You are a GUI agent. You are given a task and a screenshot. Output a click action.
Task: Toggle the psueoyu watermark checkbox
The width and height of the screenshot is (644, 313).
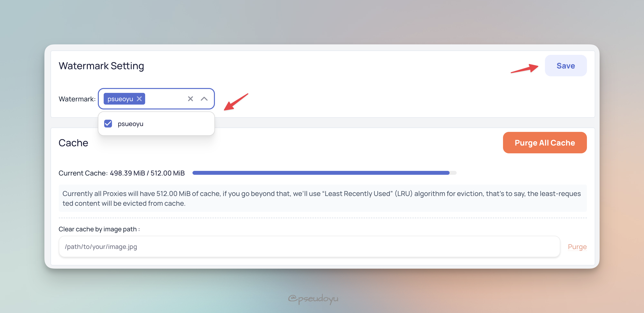click(108, 124)
